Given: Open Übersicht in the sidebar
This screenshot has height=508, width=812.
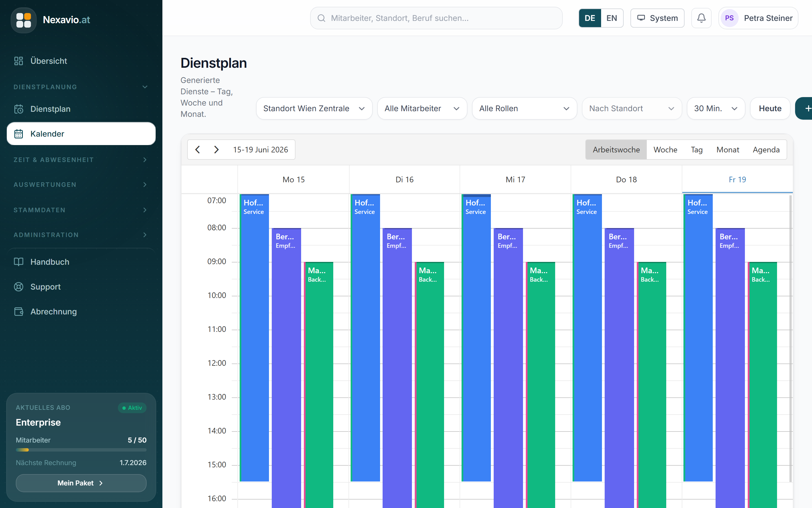Looking at the screenshot, I should coord(81,61).
